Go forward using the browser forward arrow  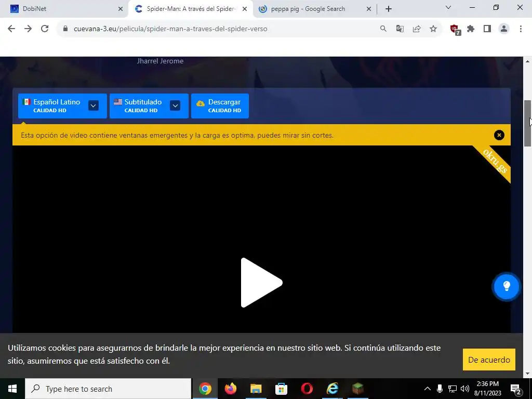pos(28,29)
